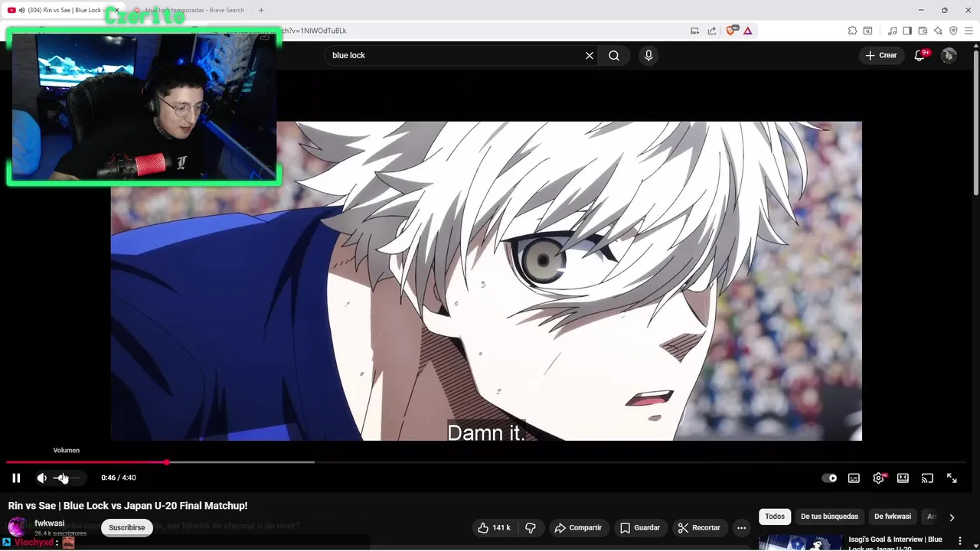The height and width of the screenshot is (551, 980).
Task: Share this page via address bar icon
Action: coord(712,31)
